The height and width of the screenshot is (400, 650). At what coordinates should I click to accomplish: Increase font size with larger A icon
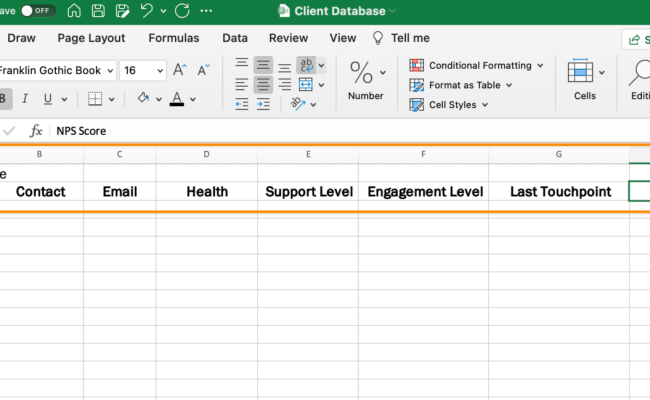(179, 70)
